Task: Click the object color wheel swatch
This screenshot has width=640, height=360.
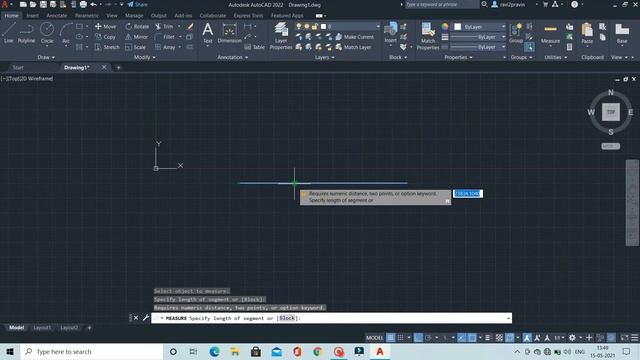Action: click(x=444, y=27)
